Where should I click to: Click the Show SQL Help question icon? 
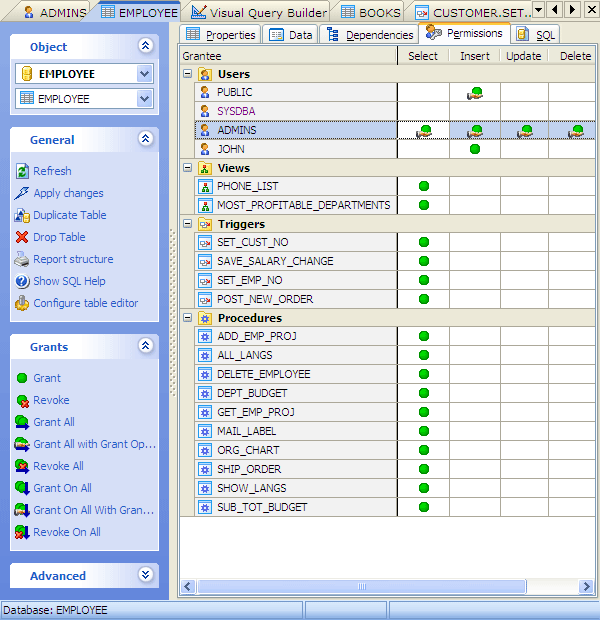(x=22, y=281)
